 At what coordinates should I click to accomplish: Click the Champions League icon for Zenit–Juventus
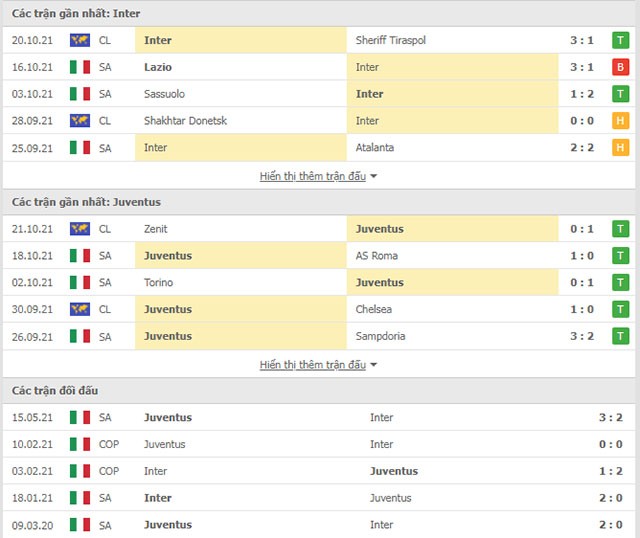tap(79, 229)
